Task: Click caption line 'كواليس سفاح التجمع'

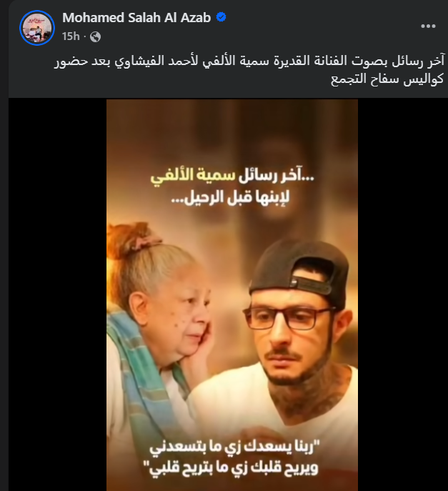Action: (x=387, y=79)
